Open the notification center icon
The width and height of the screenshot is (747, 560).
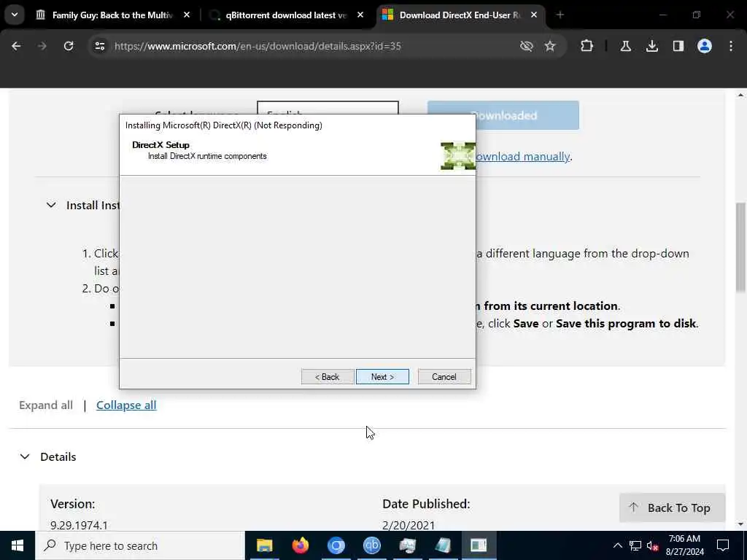click(723, 545)
